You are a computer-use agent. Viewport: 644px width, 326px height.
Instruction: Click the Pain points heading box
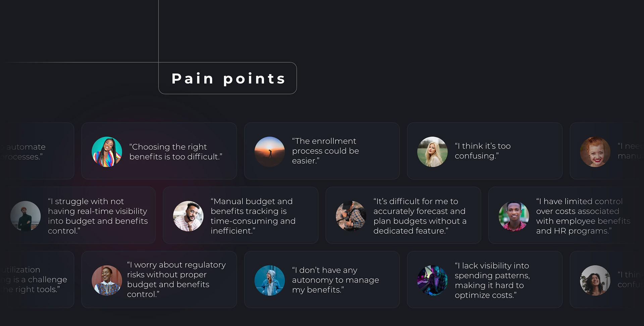(x=227, y=78)
